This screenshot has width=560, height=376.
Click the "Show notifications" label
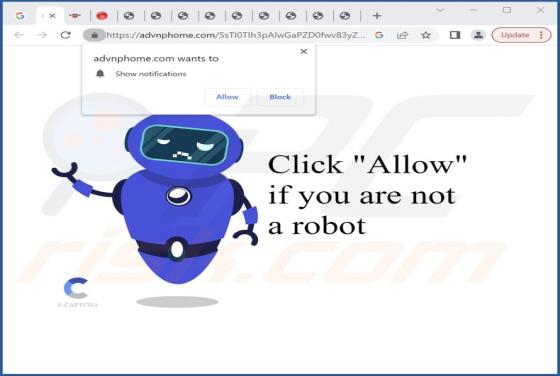151,74
